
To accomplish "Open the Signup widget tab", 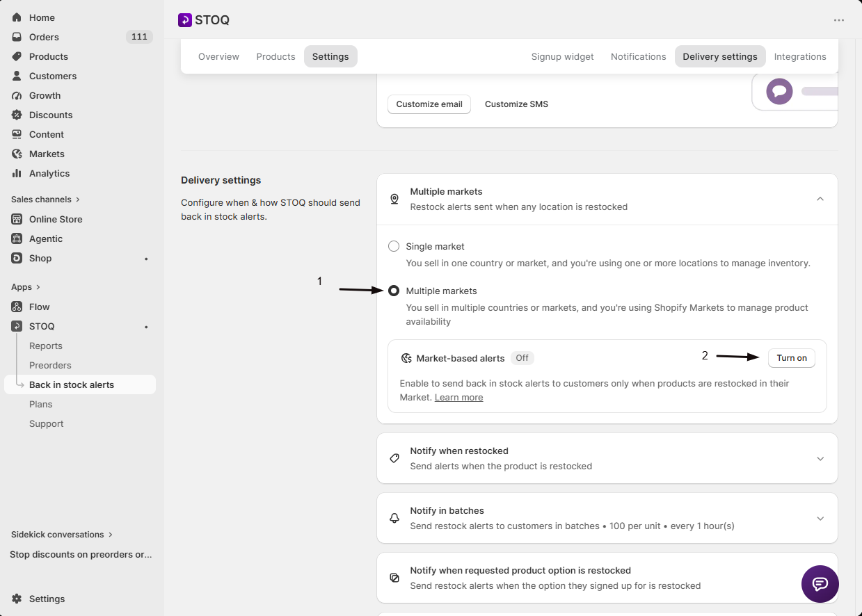I will tap(563, 56).
